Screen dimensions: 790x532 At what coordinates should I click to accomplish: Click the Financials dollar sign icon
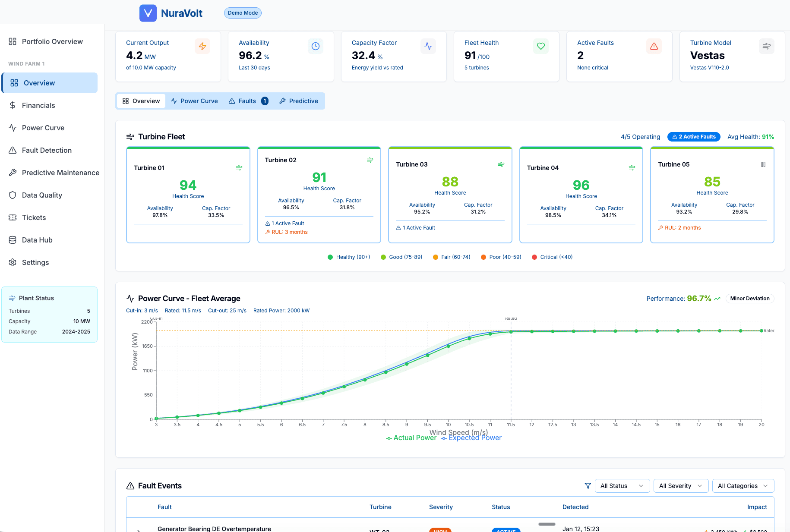click(13, 105)
